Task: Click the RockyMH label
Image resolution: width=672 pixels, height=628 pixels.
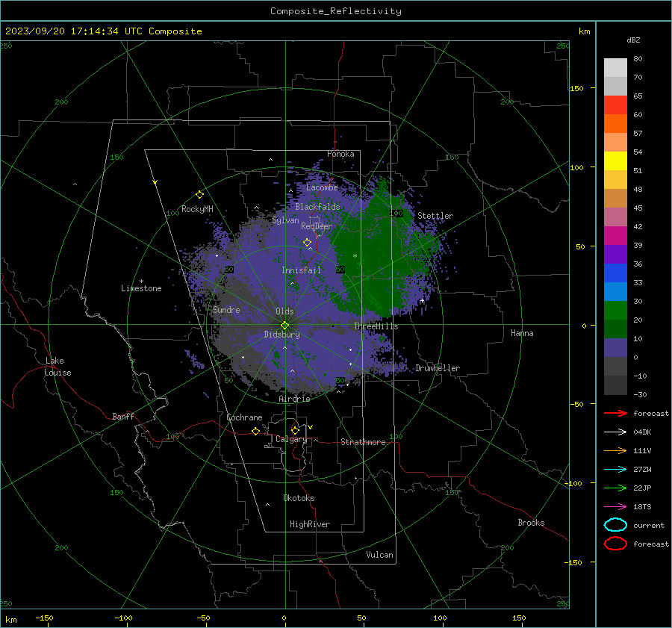Action: click(197, 209)
